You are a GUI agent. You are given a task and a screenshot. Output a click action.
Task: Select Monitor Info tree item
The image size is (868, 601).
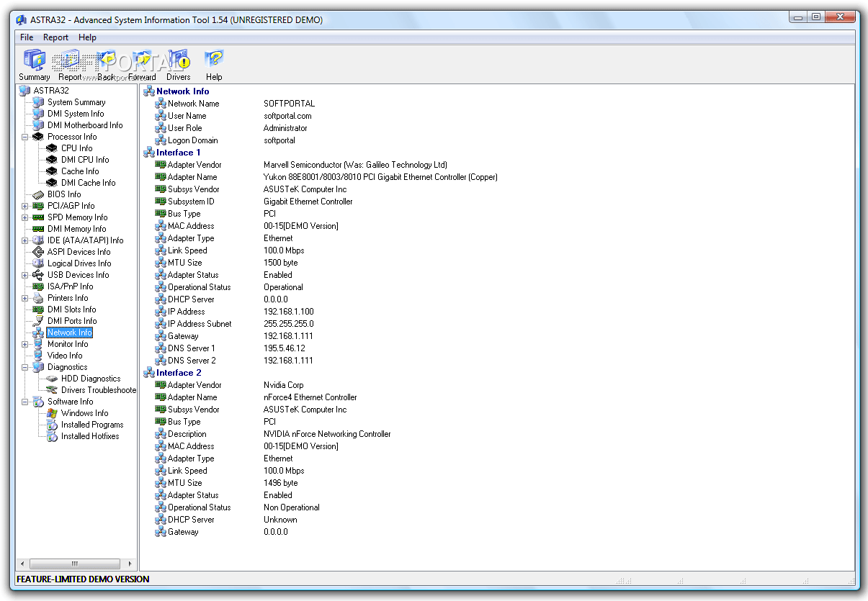point(68,344)
